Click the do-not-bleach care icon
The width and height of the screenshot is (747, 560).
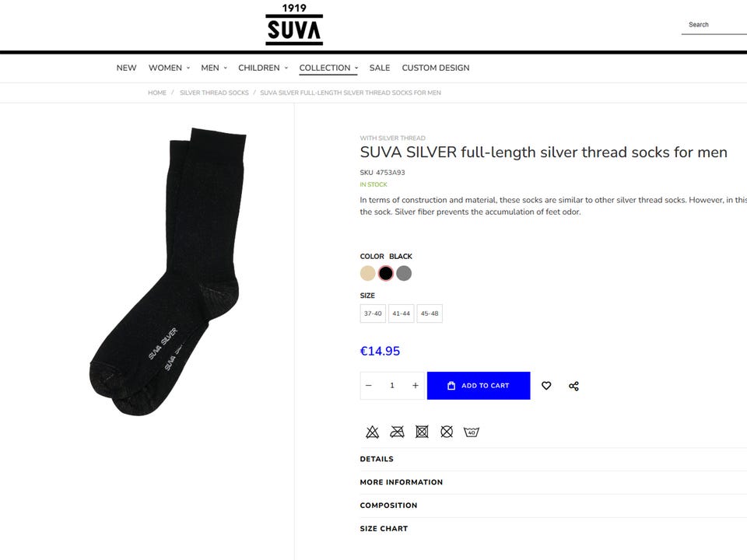(x=372, y=432)
